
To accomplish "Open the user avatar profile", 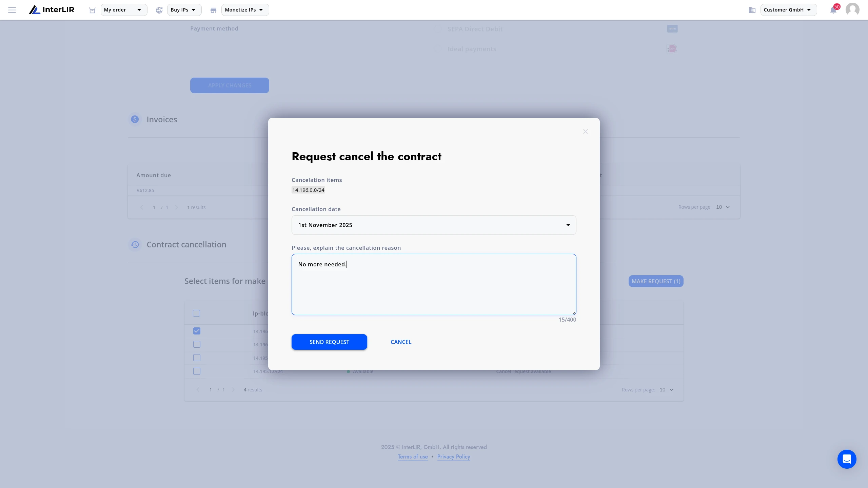I will click(852, 9).
